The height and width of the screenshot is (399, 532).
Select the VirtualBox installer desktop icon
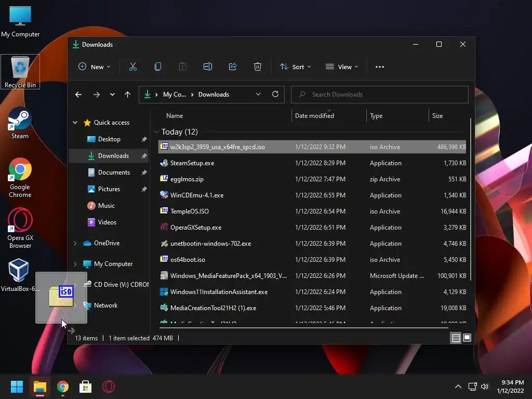tap(19, 275)
